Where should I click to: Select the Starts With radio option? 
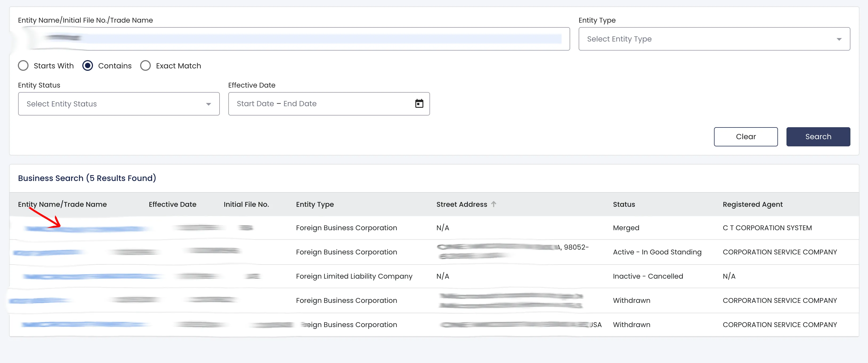23,66
